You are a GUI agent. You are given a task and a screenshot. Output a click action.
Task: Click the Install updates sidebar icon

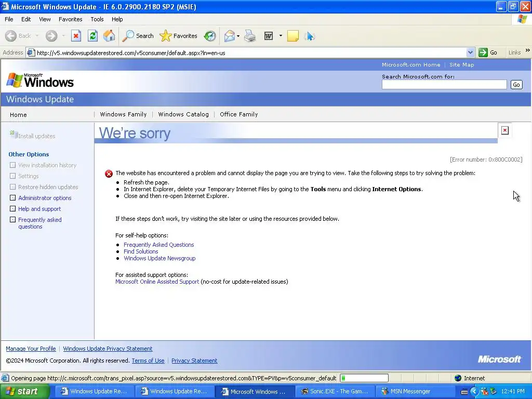pos(14,135)
